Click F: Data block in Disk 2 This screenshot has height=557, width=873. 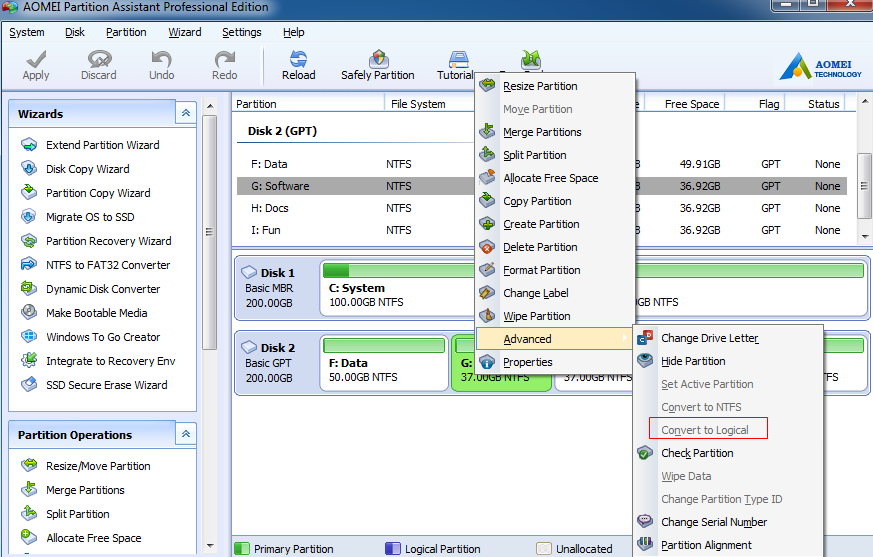384,363
